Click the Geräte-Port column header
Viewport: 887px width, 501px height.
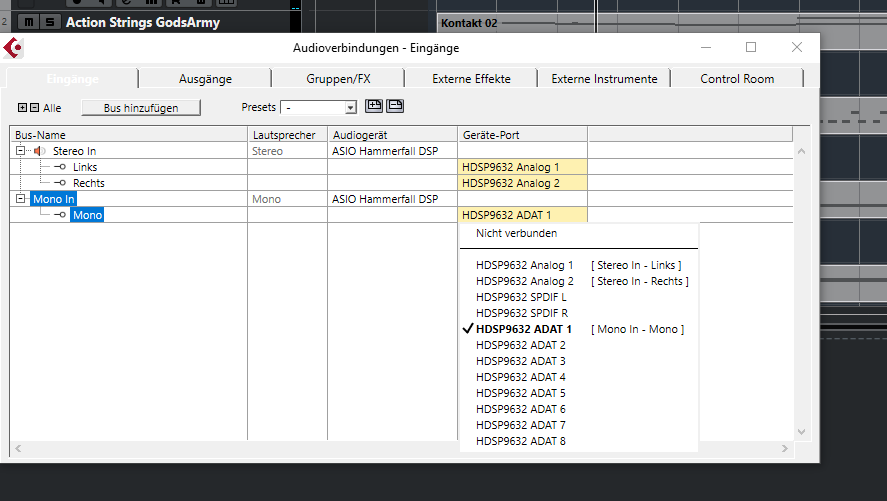click(x=523, y=135)
